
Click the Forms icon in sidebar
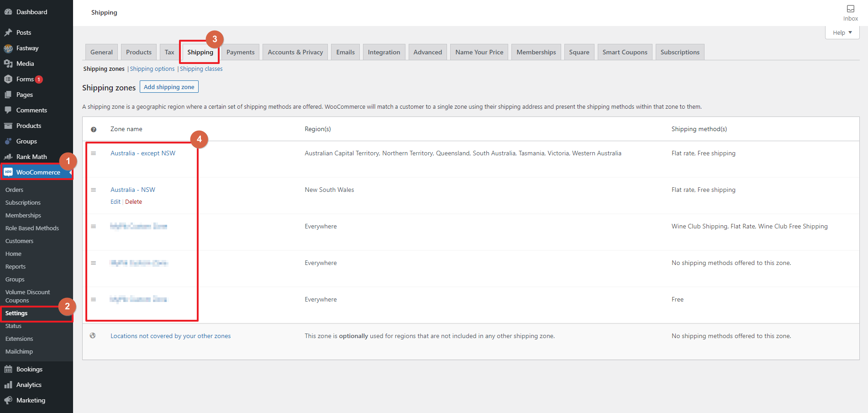tap(8, 79)
